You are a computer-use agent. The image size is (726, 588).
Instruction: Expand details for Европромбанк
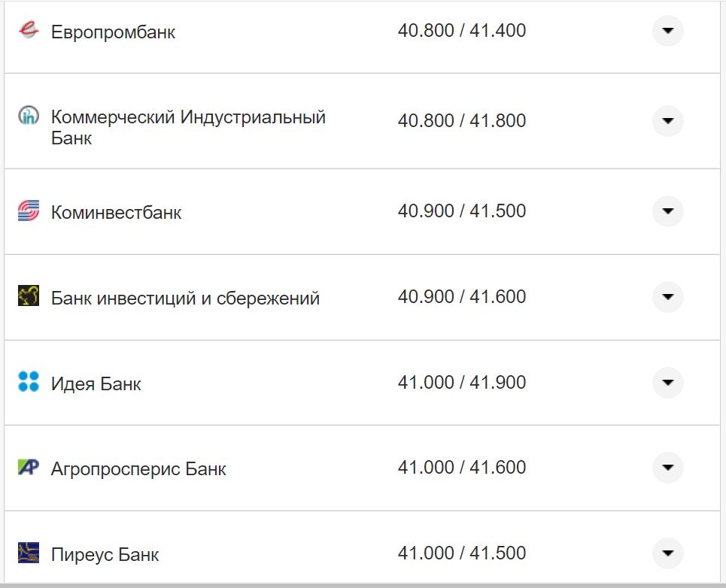(667, 31)
